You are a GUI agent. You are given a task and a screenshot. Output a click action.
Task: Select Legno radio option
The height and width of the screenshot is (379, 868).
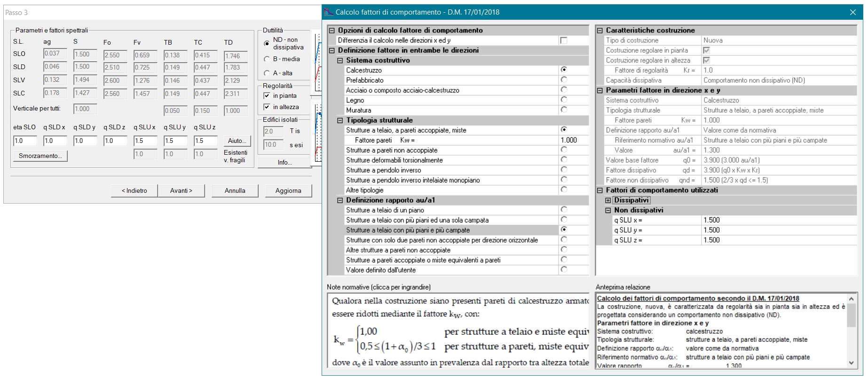coord(564,100)
